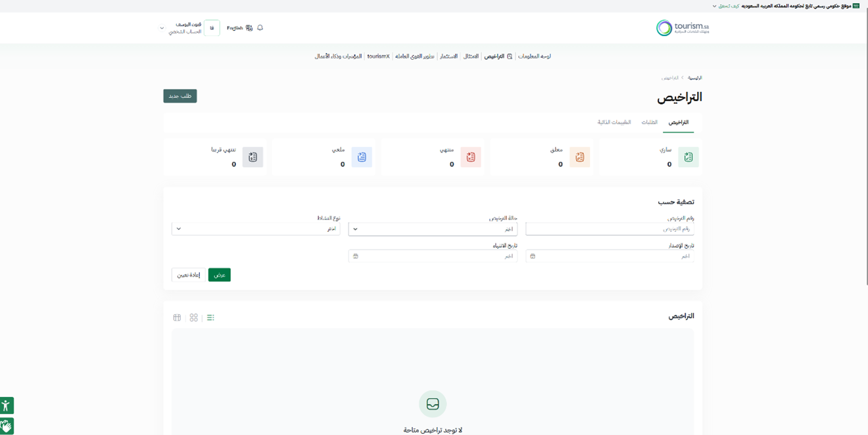Click the empty inbox icon above لا توجد تراخيص

(x=433, y=404)
